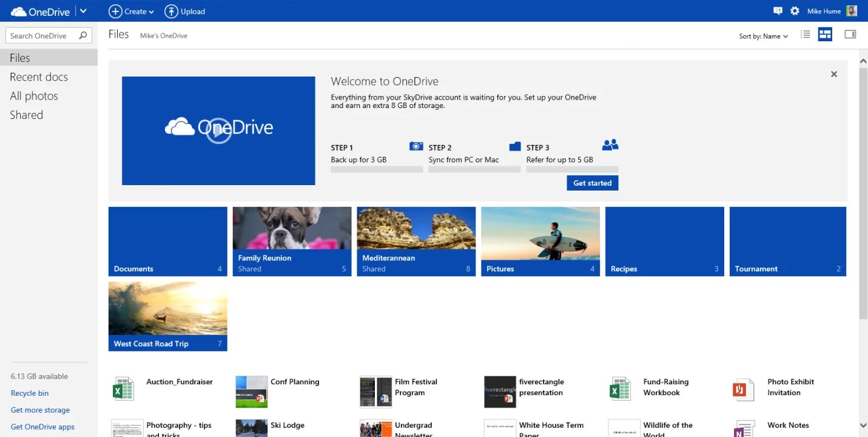Select Files in the sidebar
Image resolution: width=868 pixels, height=437 pixels.
(x=49, y=58)
